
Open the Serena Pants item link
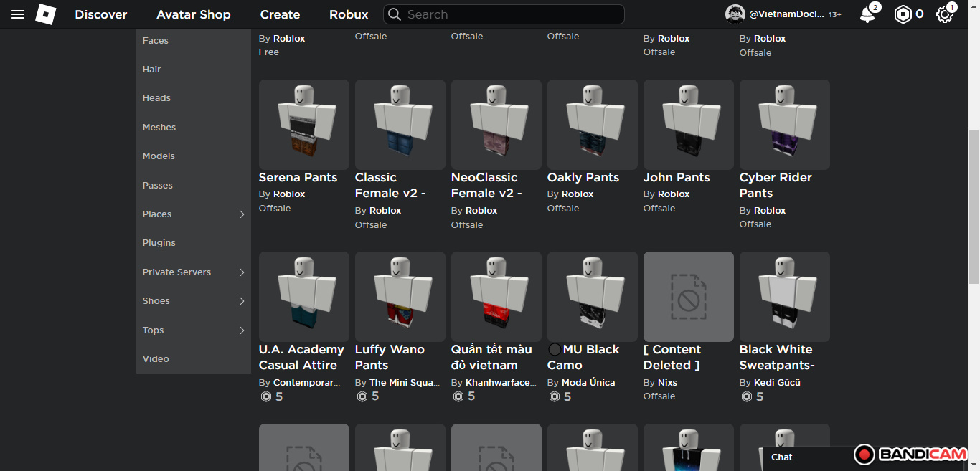[298, 178]
